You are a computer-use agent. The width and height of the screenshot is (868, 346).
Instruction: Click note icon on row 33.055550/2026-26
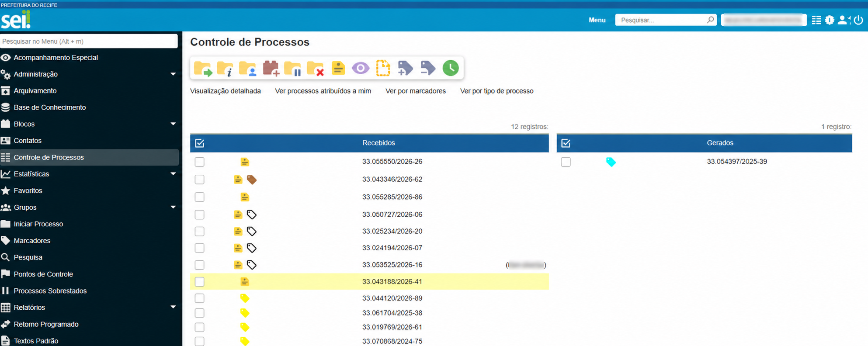[245, 162]
